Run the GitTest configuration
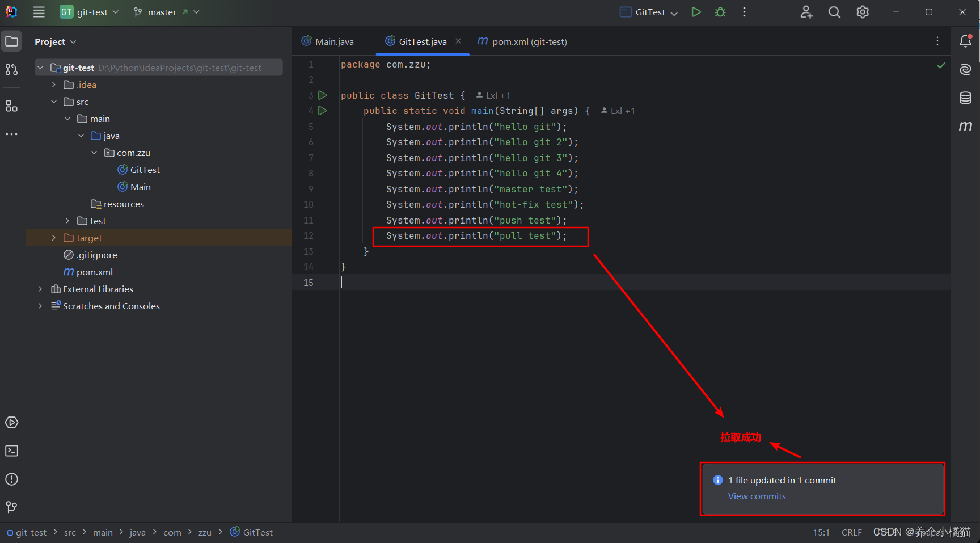 (696, 12)
